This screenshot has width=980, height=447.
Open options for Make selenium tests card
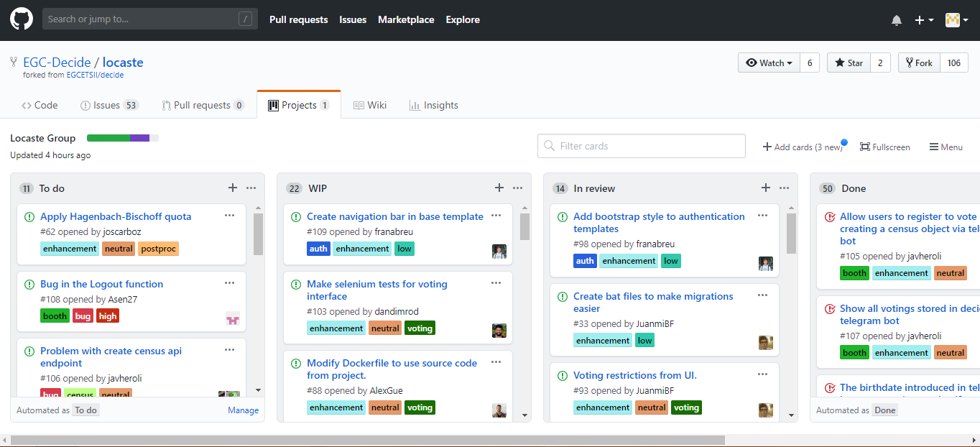tap(496, 282)
